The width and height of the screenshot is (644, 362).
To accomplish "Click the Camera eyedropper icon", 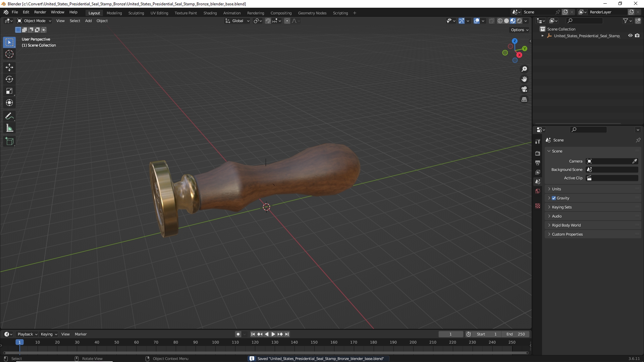I will 635,161.
